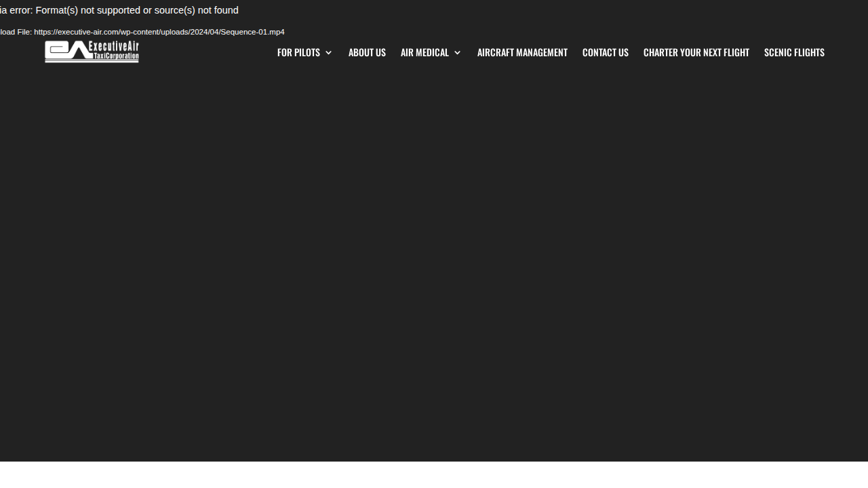Expand the AIR MEDICAL dropdown menu
This screenshot has width=868, height=488.
(x=425, y=52)
